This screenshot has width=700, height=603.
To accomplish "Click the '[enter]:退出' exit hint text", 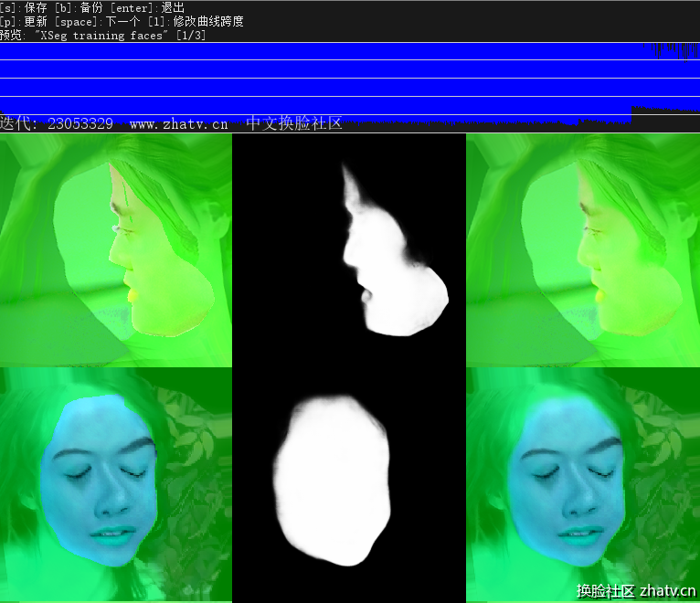I will pyautogui.click(x=148, y=7).
